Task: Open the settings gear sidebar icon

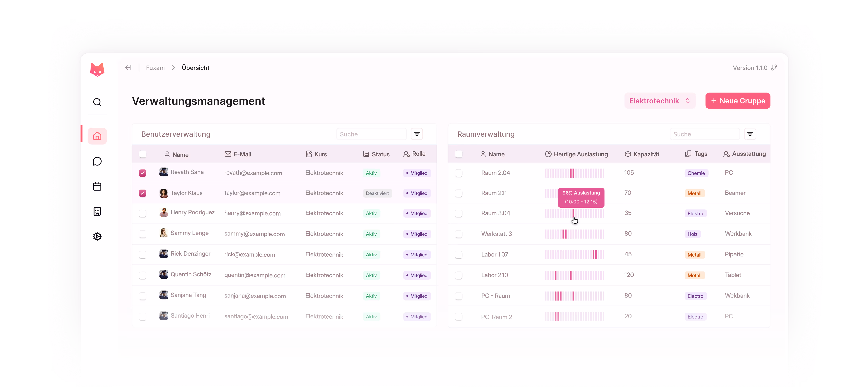Action: pos(97,236)
